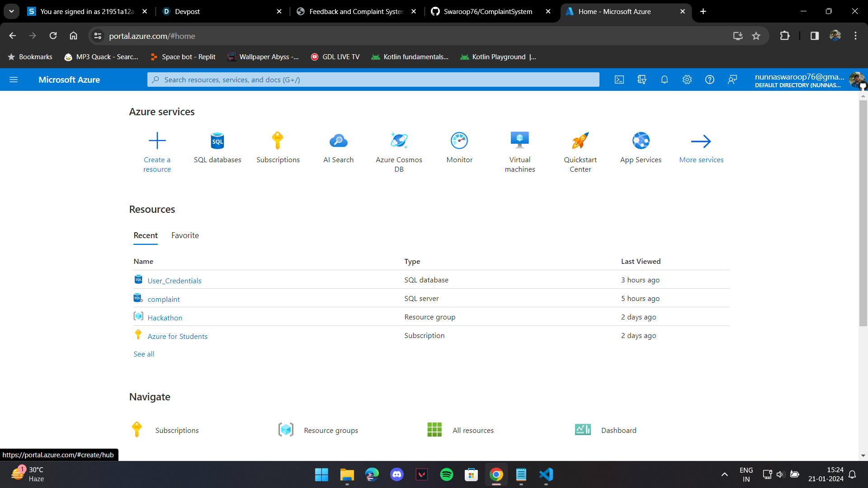Click the Azure search resources field
Image resolution: width=868 pixels, height=488 pixels.
(x=373, y=80)
